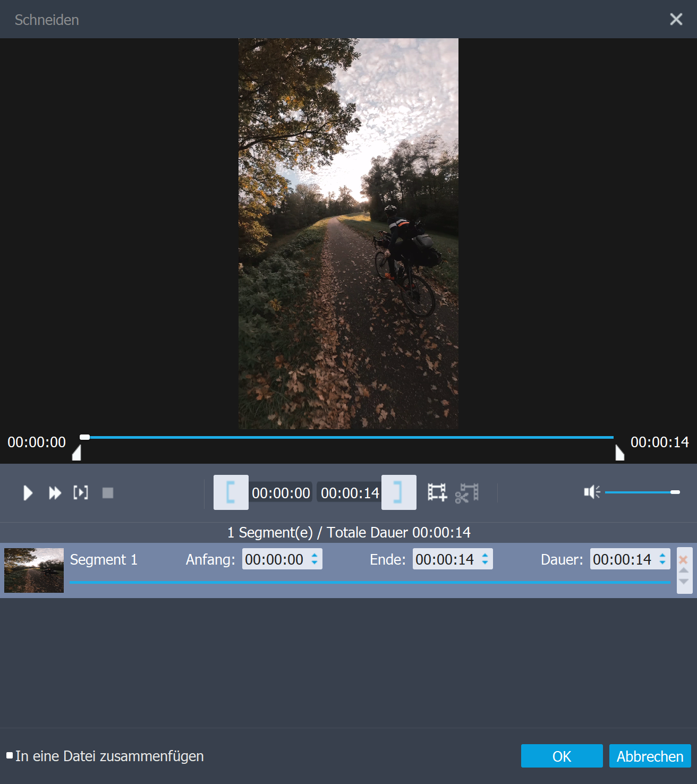This screenshot has width=697, height=784.
Task: Confirm the cut with OK
Action: 562,756
